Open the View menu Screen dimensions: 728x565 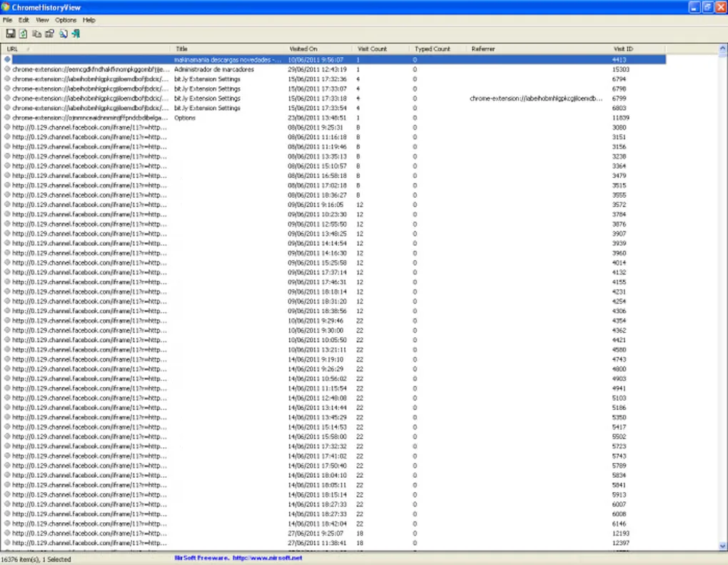click(42, 20)
